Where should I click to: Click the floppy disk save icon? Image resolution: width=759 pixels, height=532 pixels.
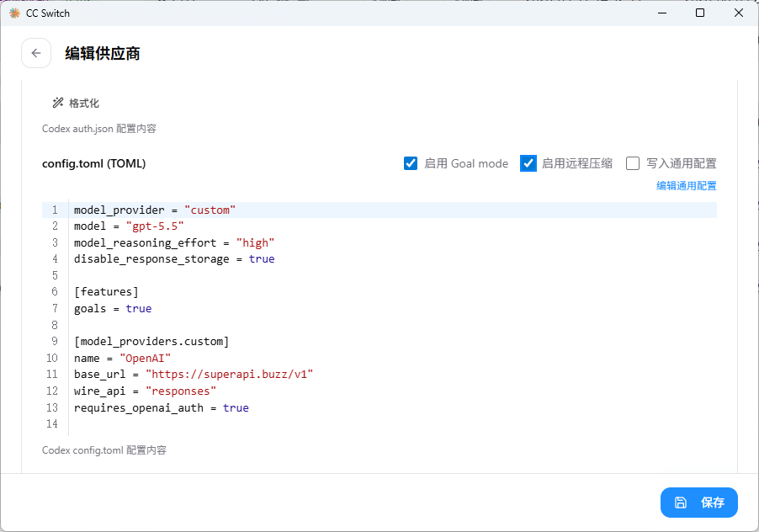[681, 503]
